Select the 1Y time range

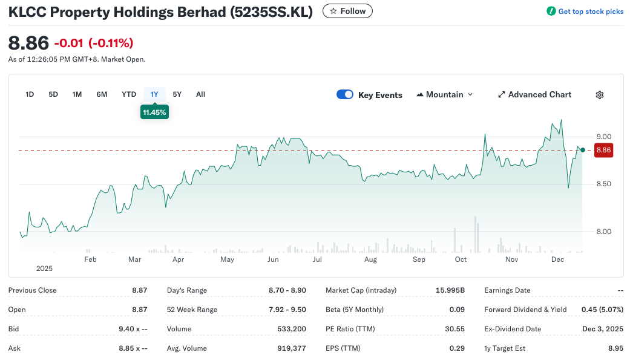click(x=154, y=94)
